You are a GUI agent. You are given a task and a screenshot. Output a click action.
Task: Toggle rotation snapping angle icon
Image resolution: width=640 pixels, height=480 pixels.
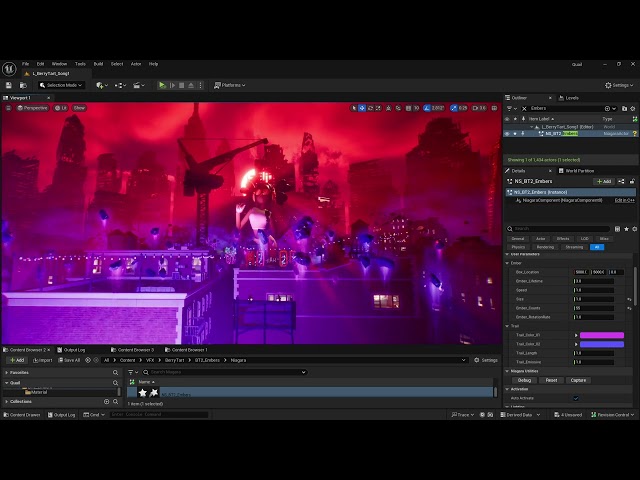pyautogui.click(x=427, y=108)
